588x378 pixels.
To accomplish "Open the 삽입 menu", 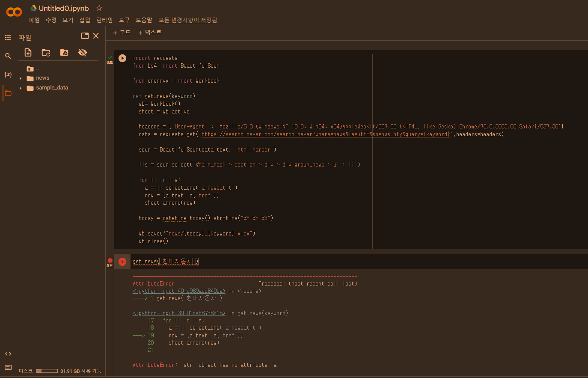I will (85, 20).
